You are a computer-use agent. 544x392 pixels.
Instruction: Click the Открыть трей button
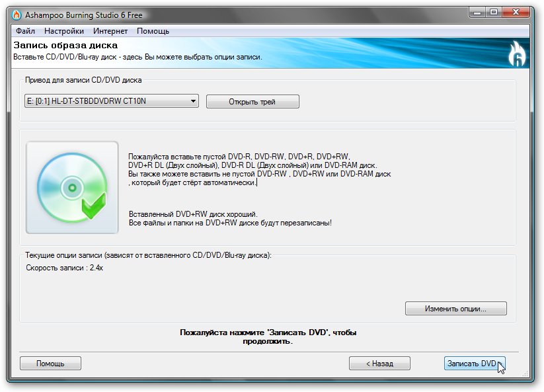click(253, 102)
